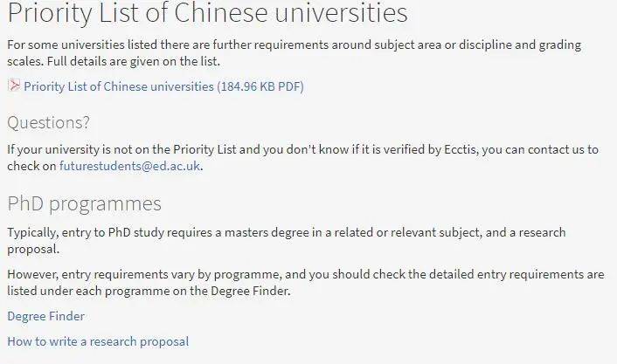Click the paragraph starting However, entry requirements vary
The image size is (617, 364).
tap(306, 282)
